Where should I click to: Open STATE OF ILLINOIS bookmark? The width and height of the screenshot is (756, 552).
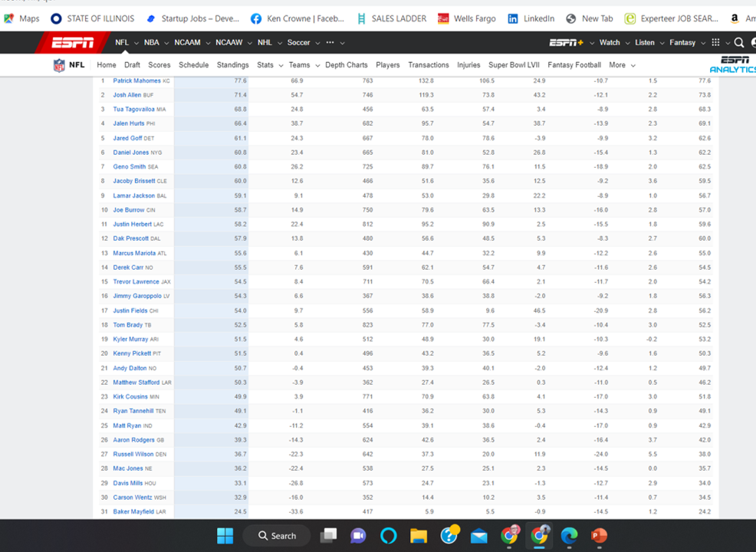click(93, 19)
